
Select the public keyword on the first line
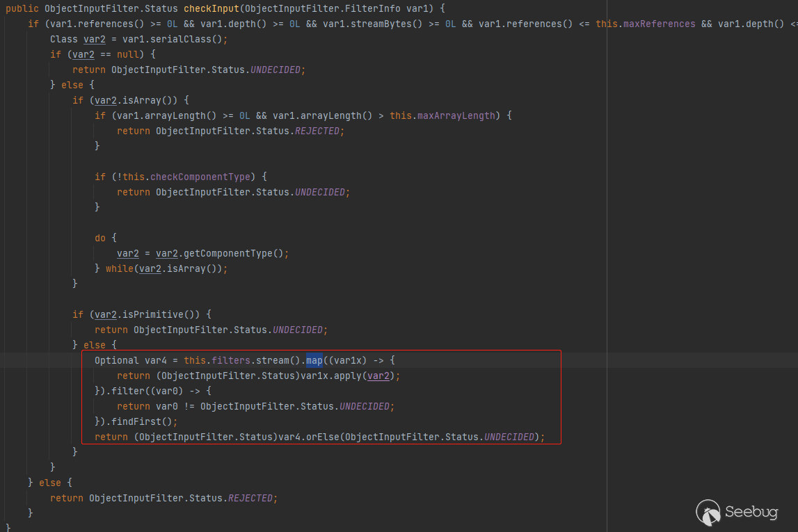pyautogui.click(x=22, y=8)
